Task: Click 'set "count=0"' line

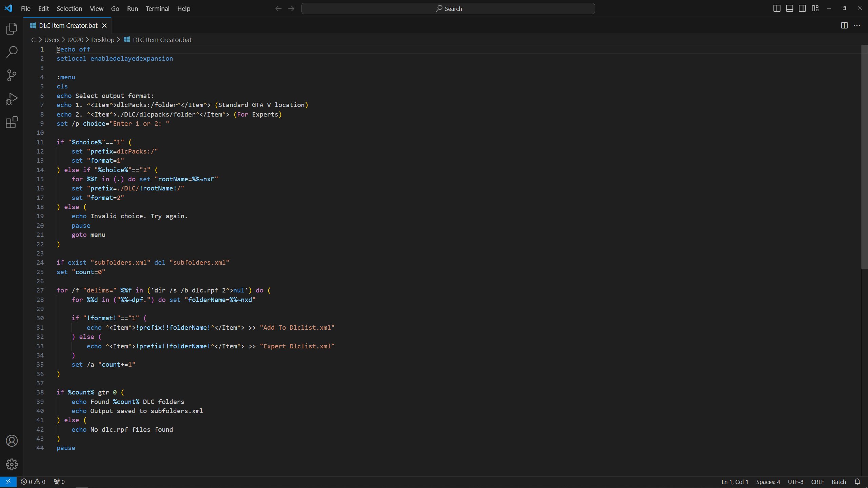Action: pyautogui.click(x=81, y=272)
